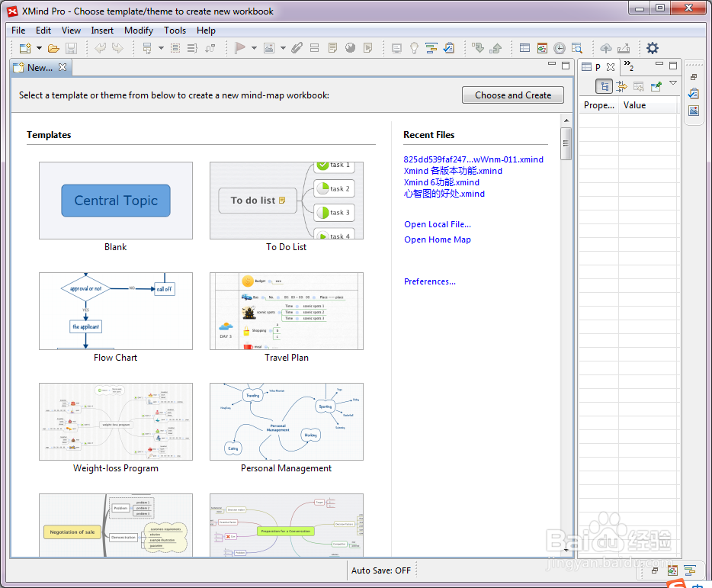Click the Open Local File... link
Viewport: 712px width, 588px height.
coord(438,224)
